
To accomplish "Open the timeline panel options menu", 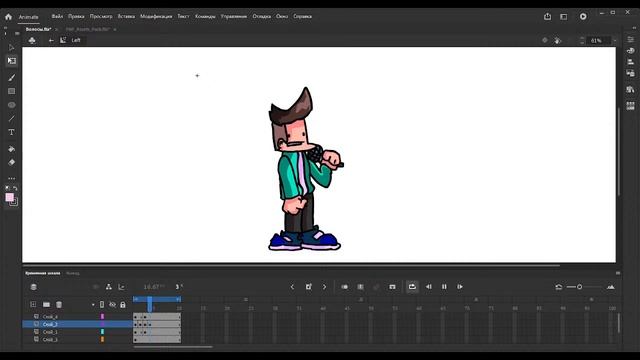I will coord(618,273).
